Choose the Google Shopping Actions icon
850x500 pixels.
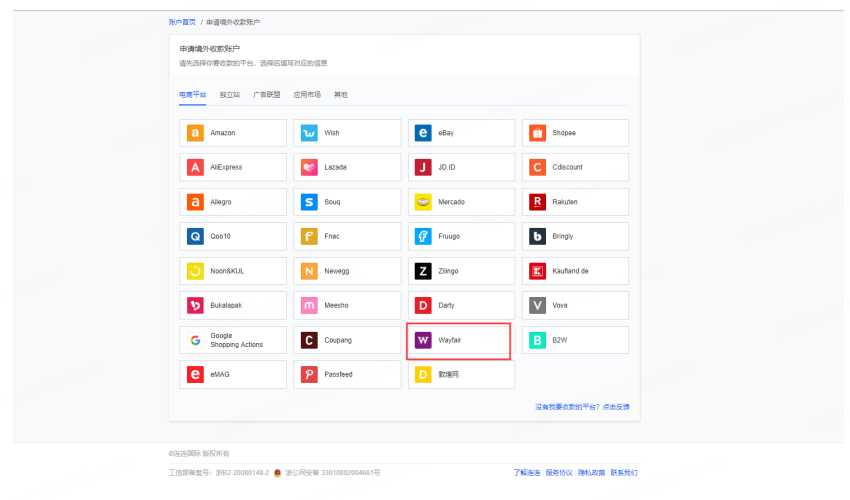click(195, 340)
